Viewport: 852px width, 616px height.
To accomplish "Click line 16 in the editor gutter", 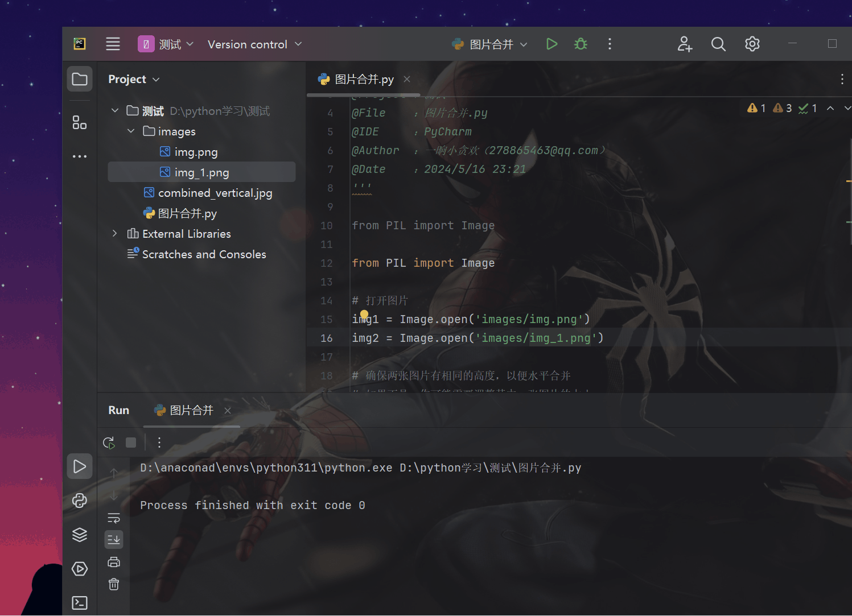I will (327, 338).
